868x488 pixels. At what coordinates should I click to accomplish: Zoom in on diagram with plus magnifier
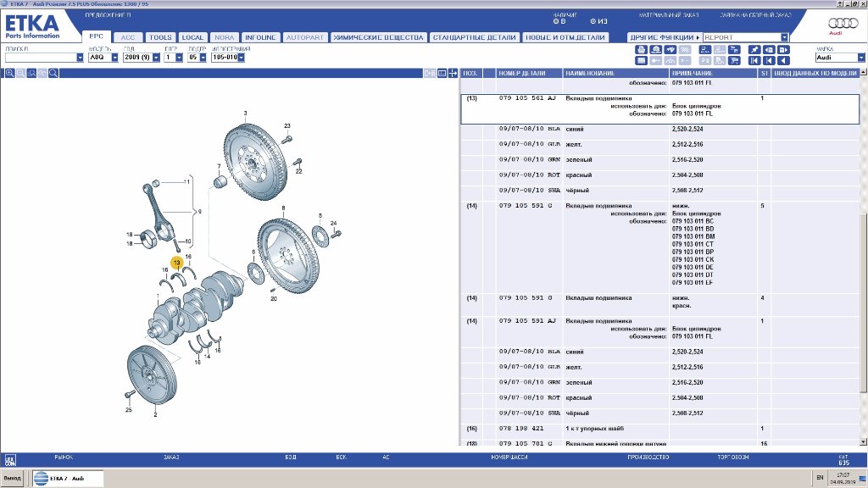point(9,74)
